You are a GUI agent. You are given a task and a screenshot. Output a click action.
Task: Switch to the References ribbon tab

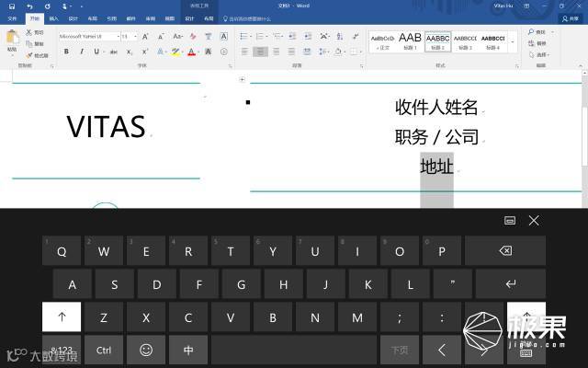(x=112, y=18)
